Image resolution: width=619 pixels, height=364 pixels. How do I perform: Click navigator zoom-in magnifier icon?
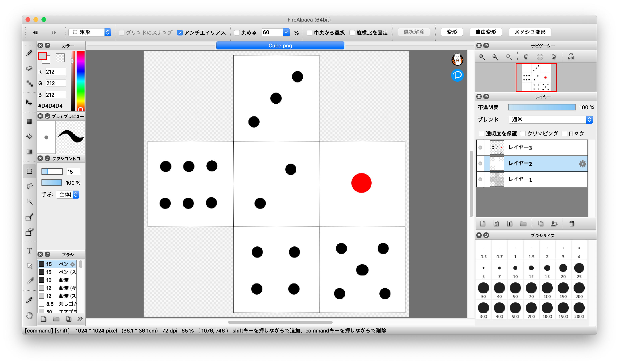click(x=482, y=57)
